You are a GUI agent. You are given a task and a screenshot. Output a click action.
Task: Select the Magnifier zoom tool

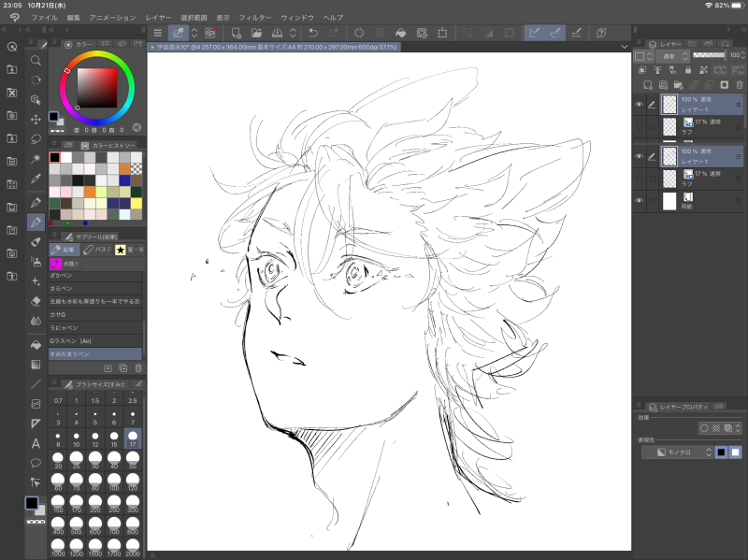[36, 61]
